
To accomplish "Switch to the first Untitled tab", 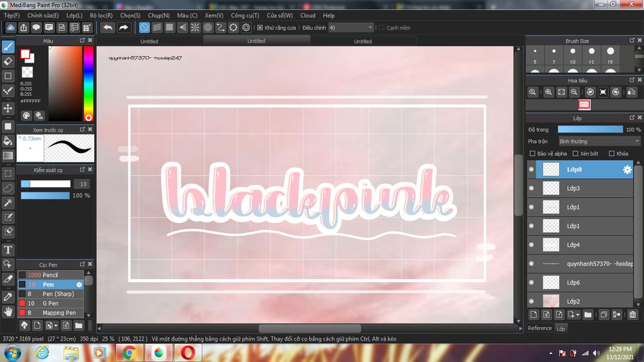I will point(149,41).
